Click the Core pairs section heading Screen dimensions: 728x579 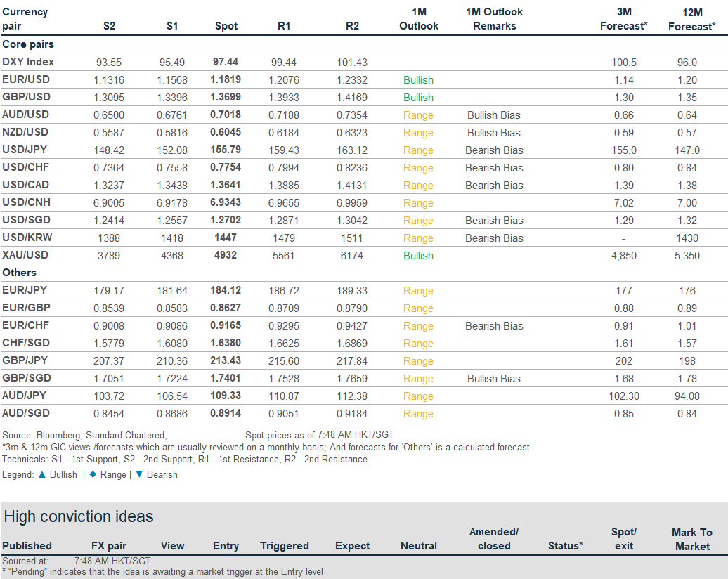28,44
